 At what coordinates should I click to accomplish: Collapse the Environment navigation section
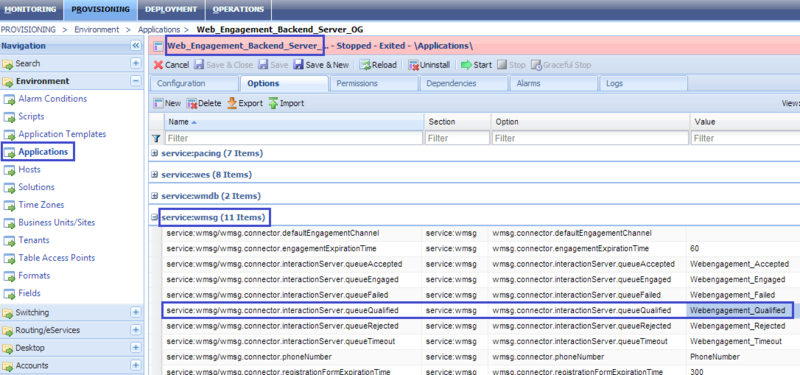click(x=136, y=81)
